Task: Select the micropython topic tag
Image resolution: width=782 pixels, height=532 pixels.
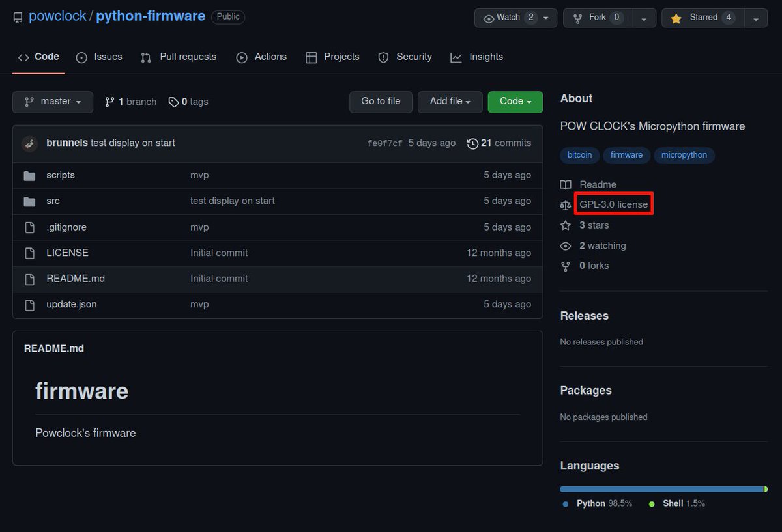Action: [x=684, y=155]
